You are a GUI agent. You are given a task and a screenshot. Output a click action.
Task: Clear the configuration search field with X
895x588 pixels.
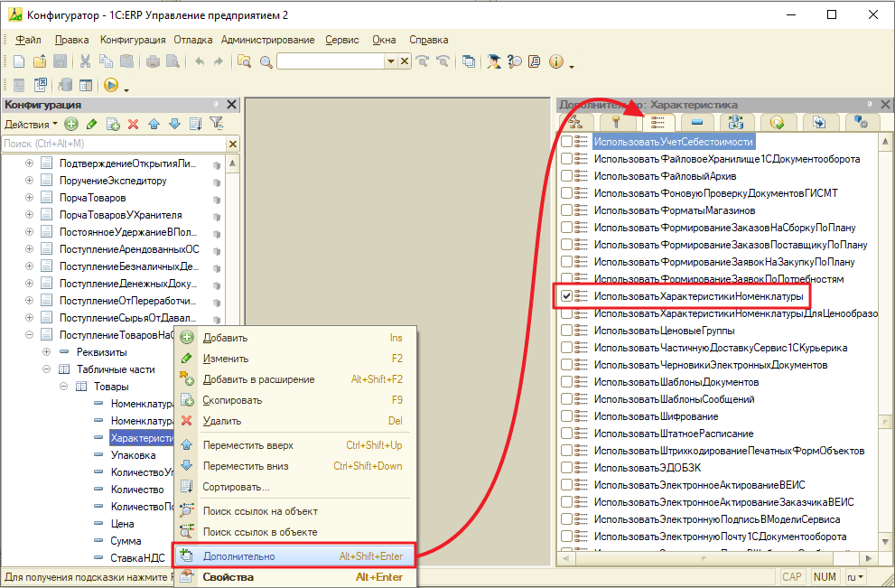(x=232, y=144)
